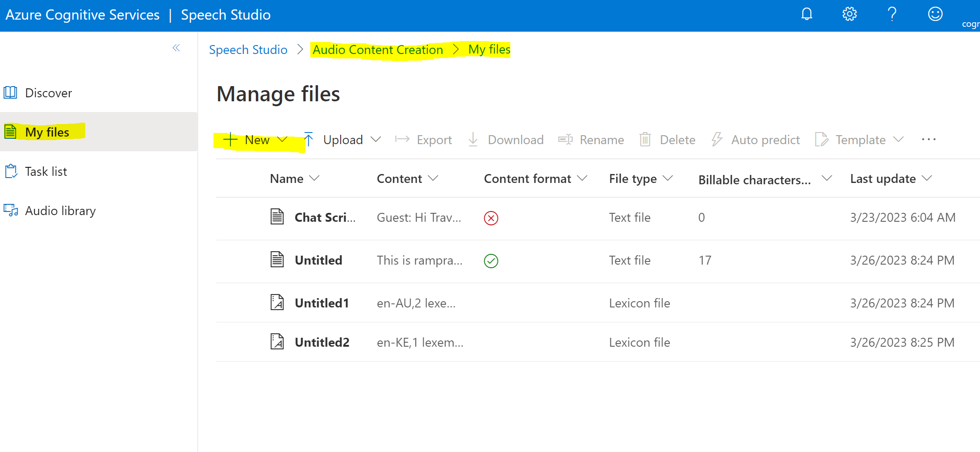The image size is (980, 452).
Task: Expand the Upload dropdown arrow
Action: coord(376,139)
